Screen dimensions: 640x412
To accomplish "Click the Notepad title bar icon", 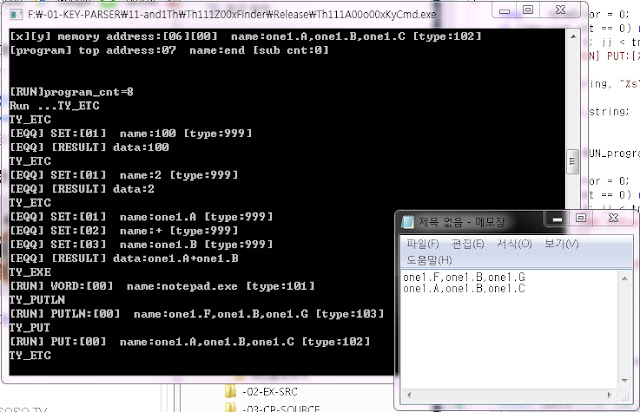I will coord(407,222).
